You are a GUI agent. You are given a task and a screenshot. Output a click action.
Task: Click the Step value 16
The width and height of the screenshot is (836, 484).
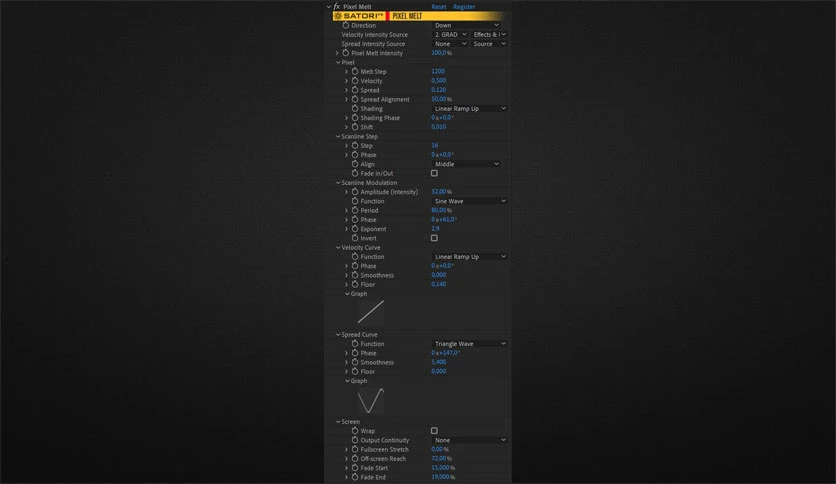(x=435, y=146)
